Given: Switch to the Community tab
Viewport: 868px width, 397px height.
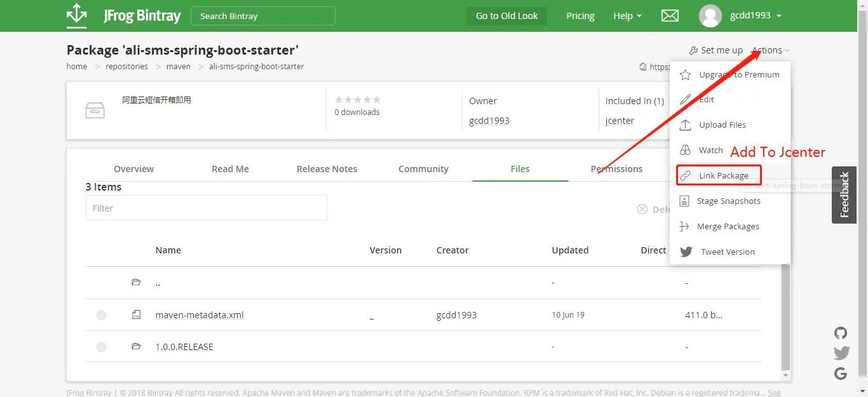Looking at the screenshot, I should click(423, 169).
